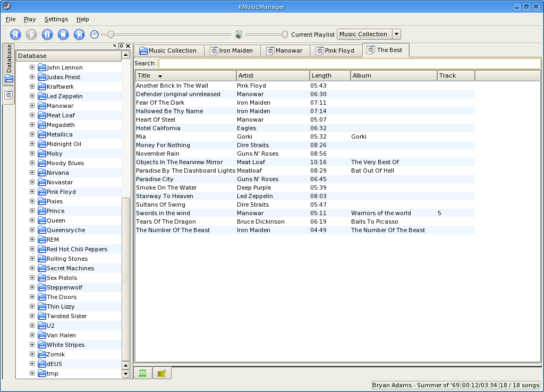Click into the Search text field
The width and height of the screenshot is (544, 392).
(348, 64)
